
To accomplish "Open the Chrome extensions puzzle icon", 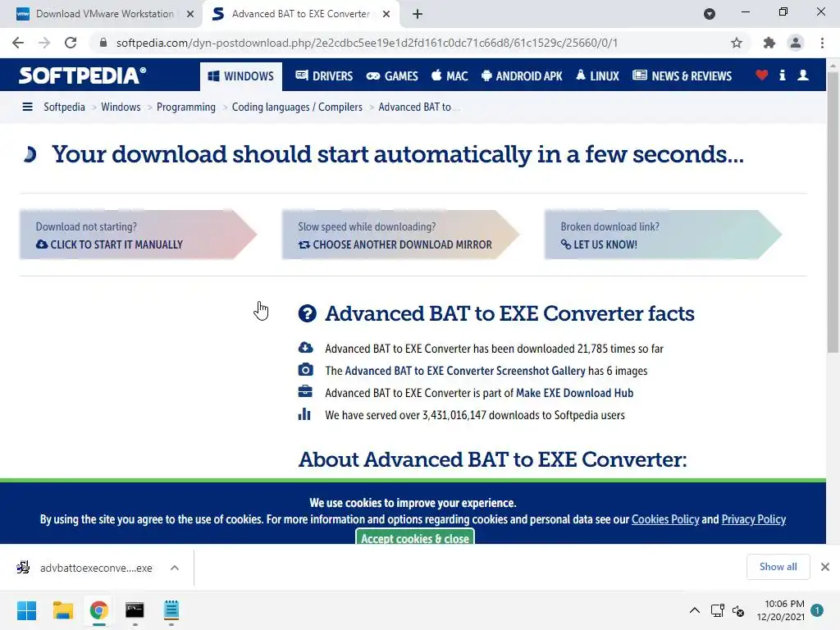I will coord(769,43).
